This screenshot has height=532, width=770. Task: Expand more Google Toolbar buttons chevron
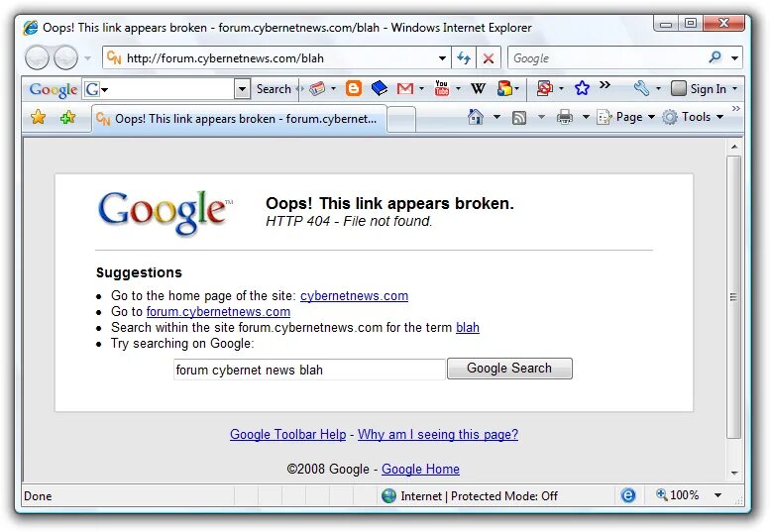605,85
